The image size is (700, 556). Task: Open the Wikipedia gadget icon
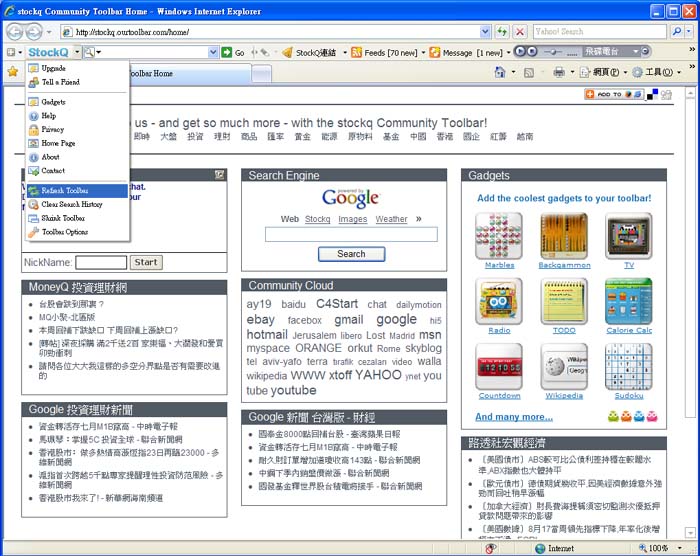(x=564, y=367)
